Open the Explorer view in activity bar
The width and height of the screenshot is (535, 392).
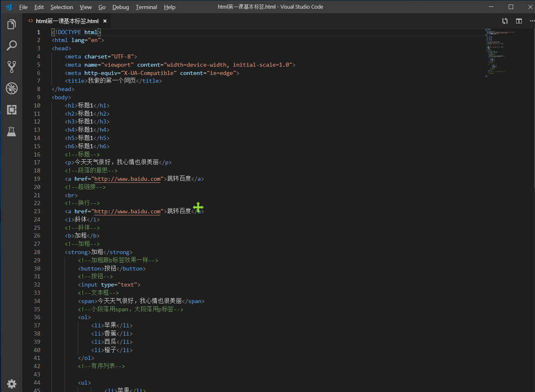12,24
